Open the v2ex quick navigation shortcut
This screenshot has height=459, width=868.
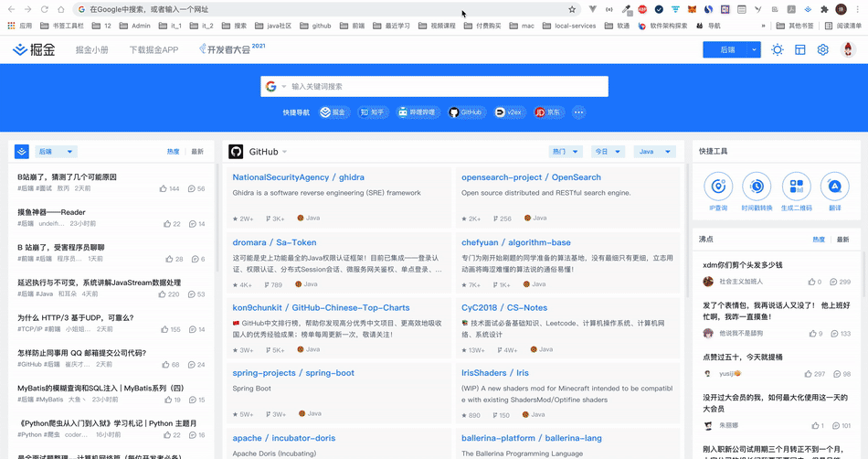(x=508, y=112)
